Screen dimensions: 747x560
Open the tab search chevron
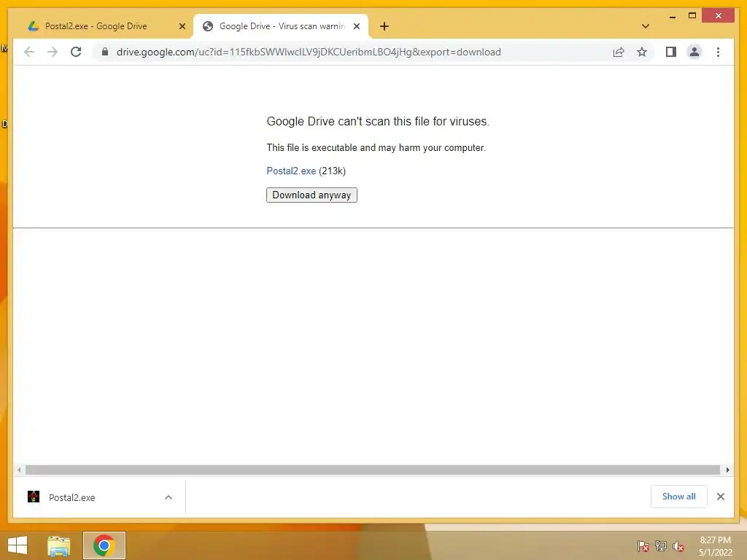[646, 26]
